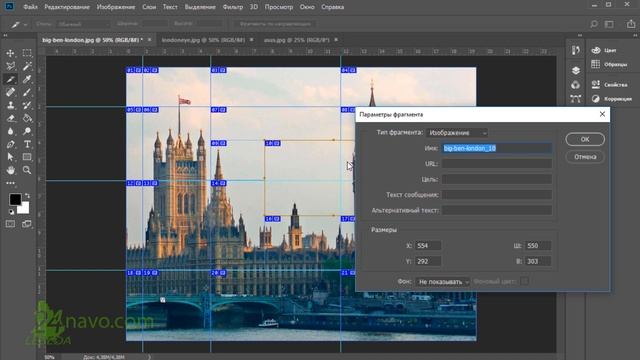
Task: Open the Изображение menu
Action: [x=116, y=7]
